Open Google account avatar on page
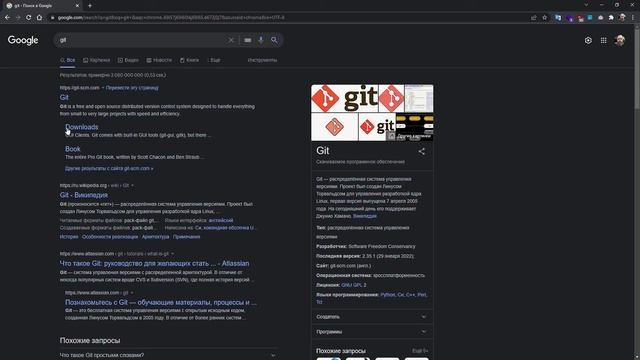The height and width of the screenshot is (360, 640). point(620,40)
